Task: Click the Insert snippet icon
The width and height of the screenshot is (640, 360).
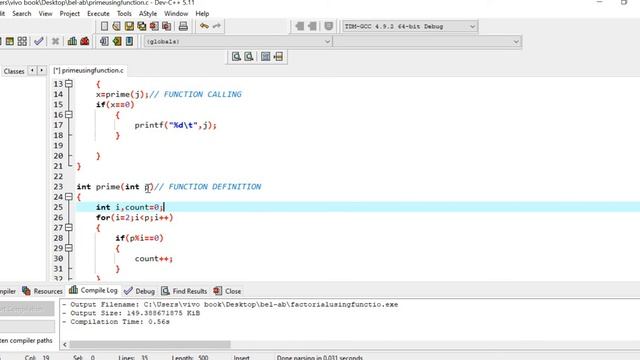Action: click(104, 41)
